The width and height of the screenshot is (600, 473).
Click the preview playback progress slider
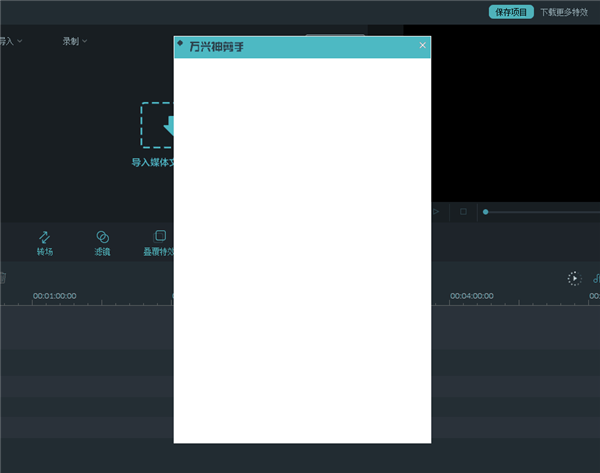(x=540, y=212)
